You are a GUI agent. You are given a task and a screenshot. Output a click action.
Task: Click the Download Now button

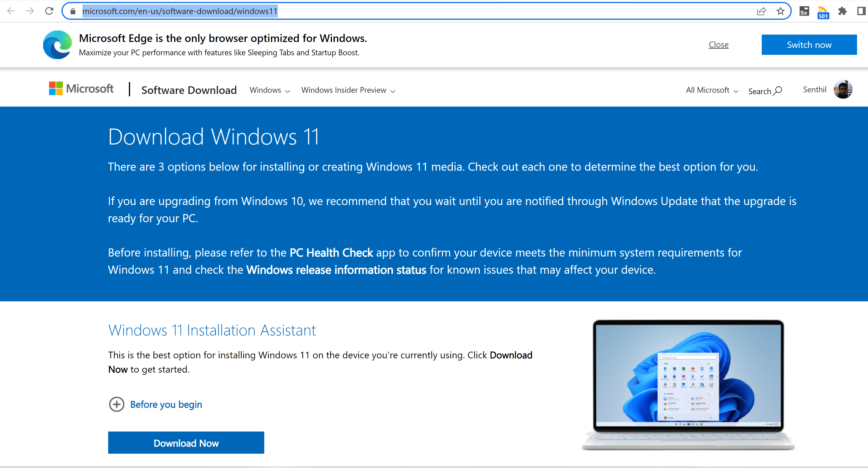click(186, 442)
